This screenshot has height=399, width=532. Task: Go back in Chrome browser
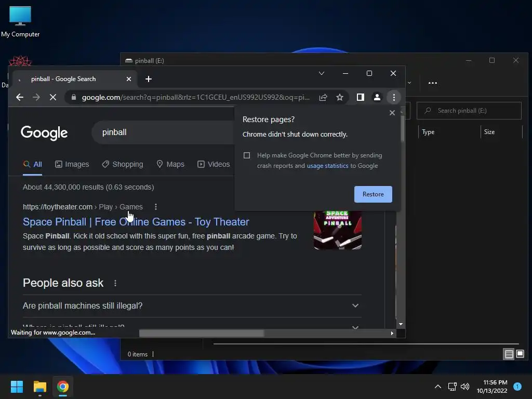pos(20,97)
